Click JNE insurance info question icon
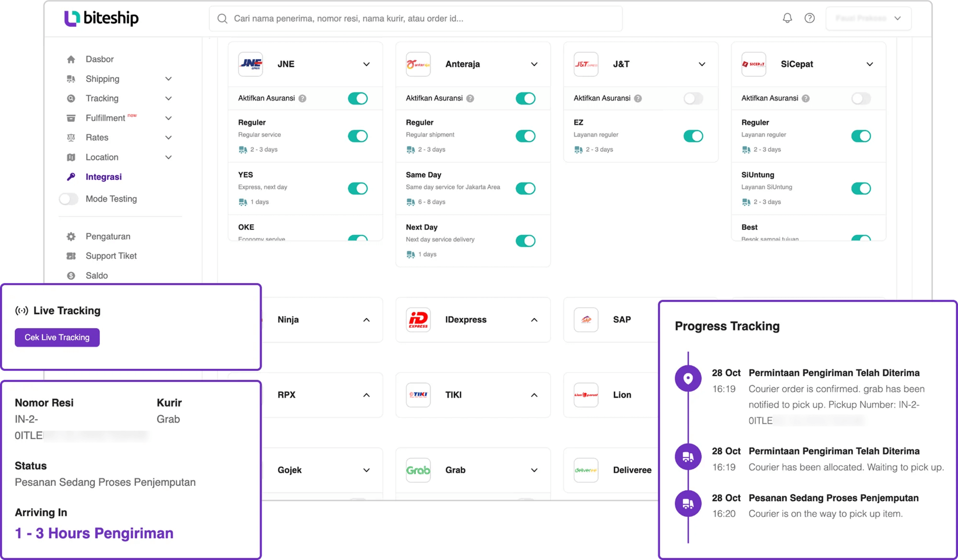Image resolution: width=958 pixels, height=560 pixels. pos(302,99)
